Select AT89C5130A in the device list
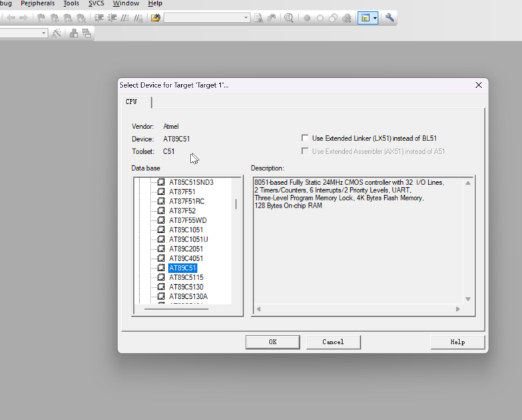 click(188, 297)
